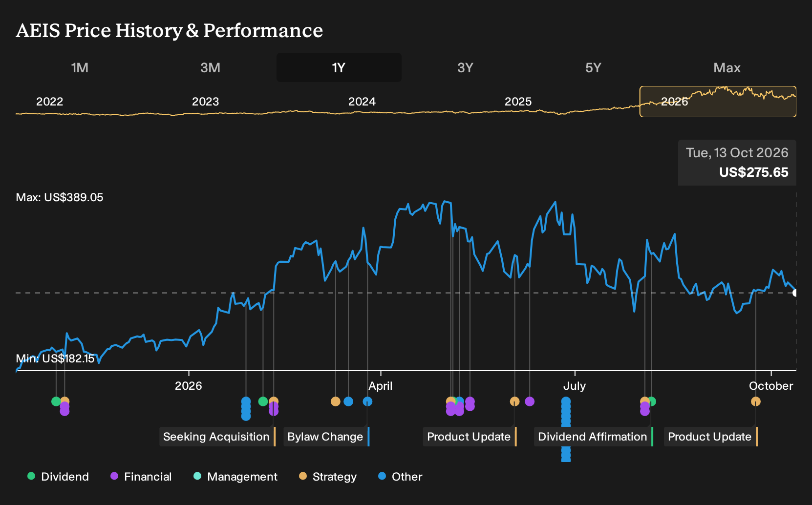Click the orange Strategy dot above Product Update before July
Viewport: 812px width, 505px height.
coord(514,401)
